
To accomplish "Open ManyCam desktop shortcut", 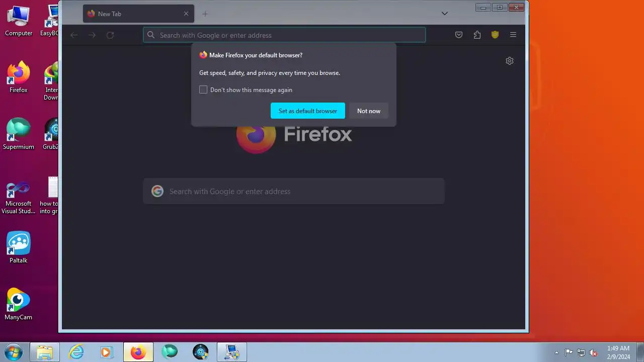I will tap(19, 304).
